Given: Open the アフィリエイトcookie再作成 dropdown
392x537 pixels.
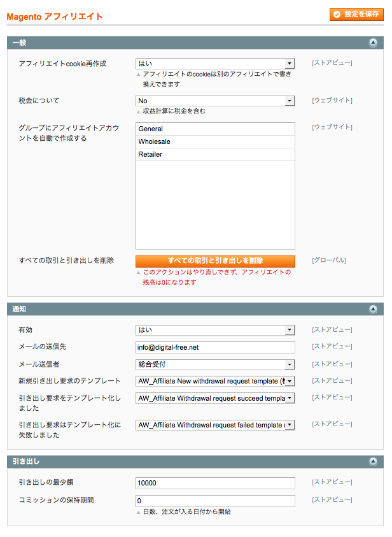Looking at the screenshot, I should [x=215, y=64].
